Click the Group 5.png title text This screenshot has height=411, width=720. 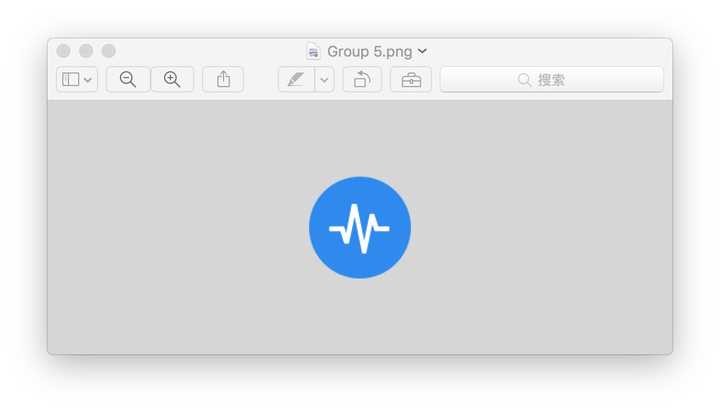point(370,51)
